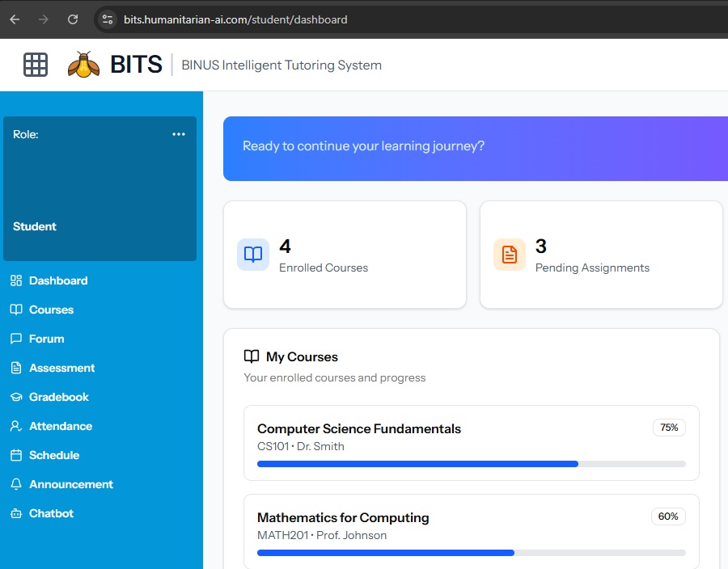Open the Mathematics for Computing course
This screenshot has height=569, width=728.
coord(343,518)
